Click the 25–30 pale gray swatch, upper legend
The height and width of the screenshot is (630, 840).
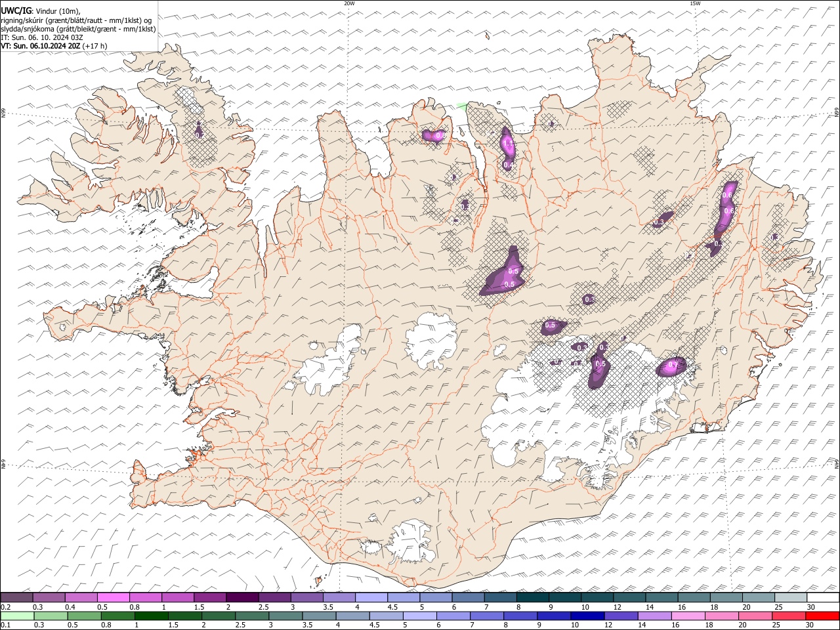[x=791, y=598]
